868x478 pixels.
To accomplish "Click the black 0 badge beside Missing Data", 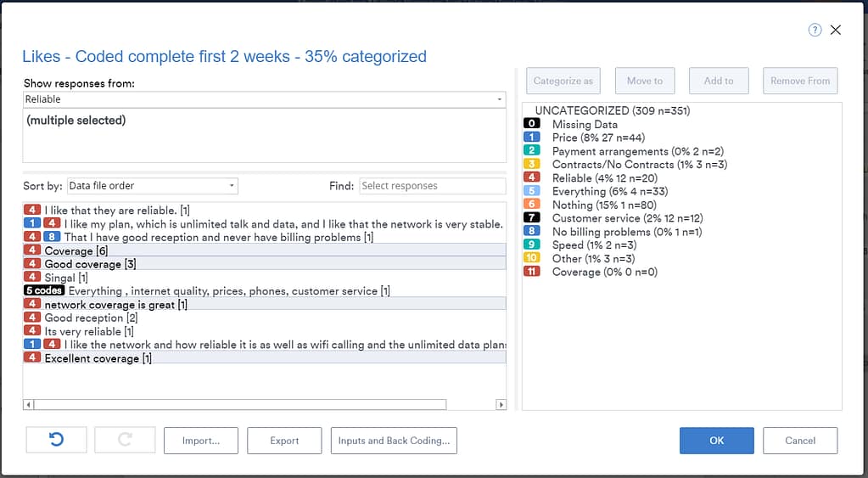I will 532,124.
